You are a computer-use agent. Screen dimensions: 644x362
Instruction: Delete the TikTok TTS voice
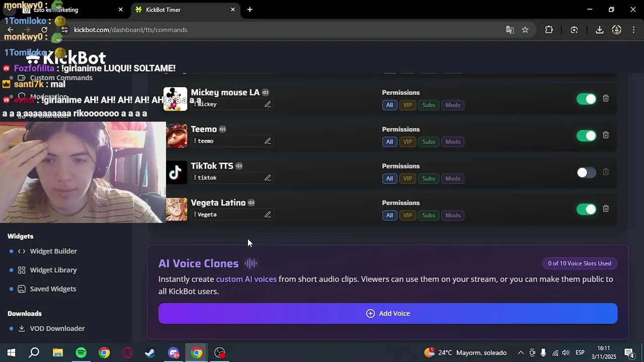[606, 172]
